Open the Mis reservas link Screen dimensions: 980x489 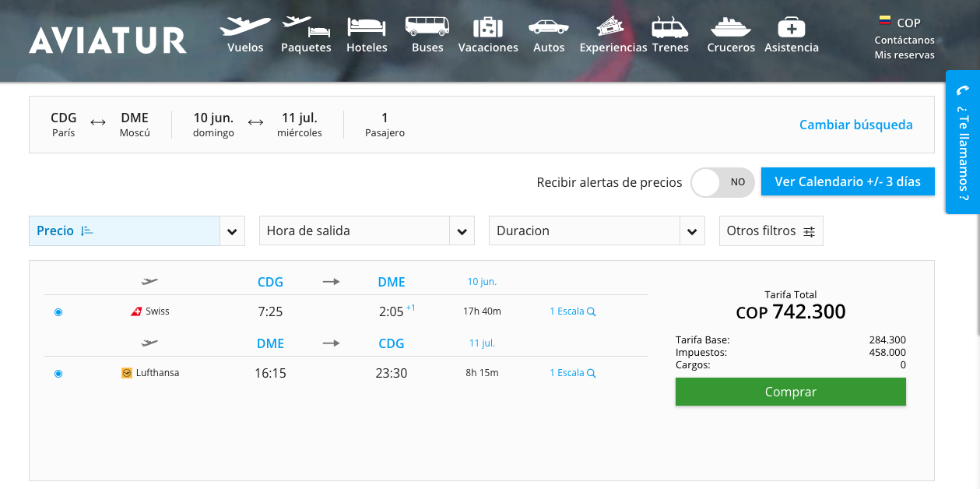904,55
